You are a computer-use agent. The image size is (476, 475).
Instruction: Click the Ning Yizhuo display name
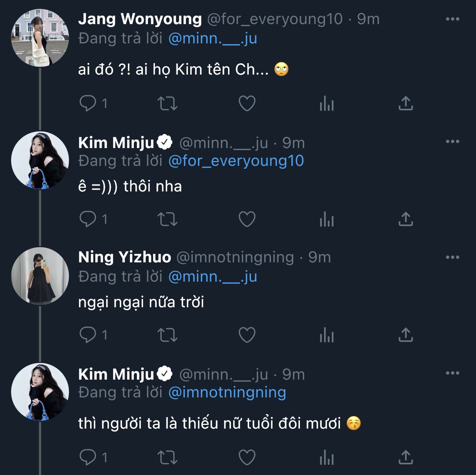125,257
